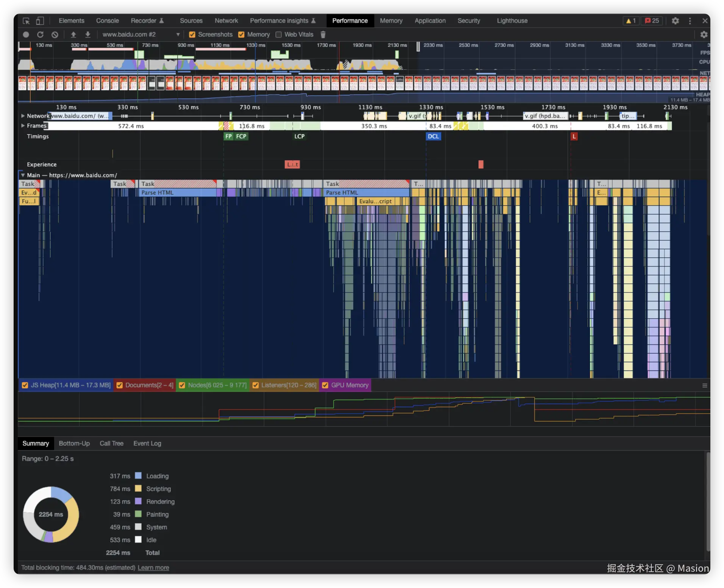724x588 pixels.
Task: Collapse the Main thread track
Action: (x=23, y=175)
